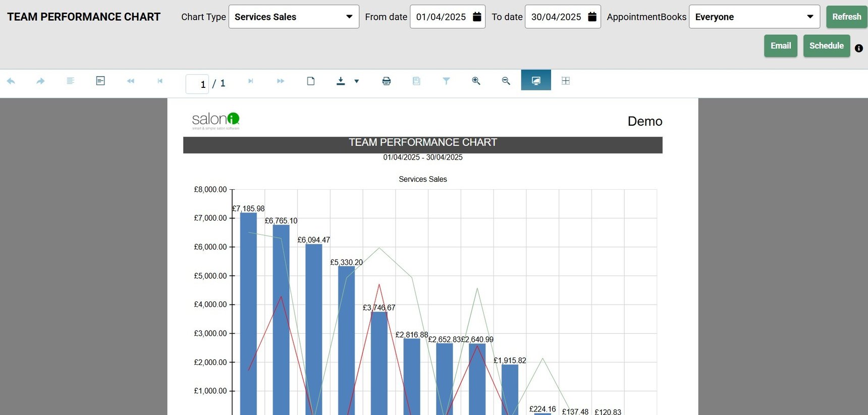Image resolution: width=868 pixels, height=415 pixels.
Task: Click the Services Sales chart title
Action: click(x=423, y=179)
